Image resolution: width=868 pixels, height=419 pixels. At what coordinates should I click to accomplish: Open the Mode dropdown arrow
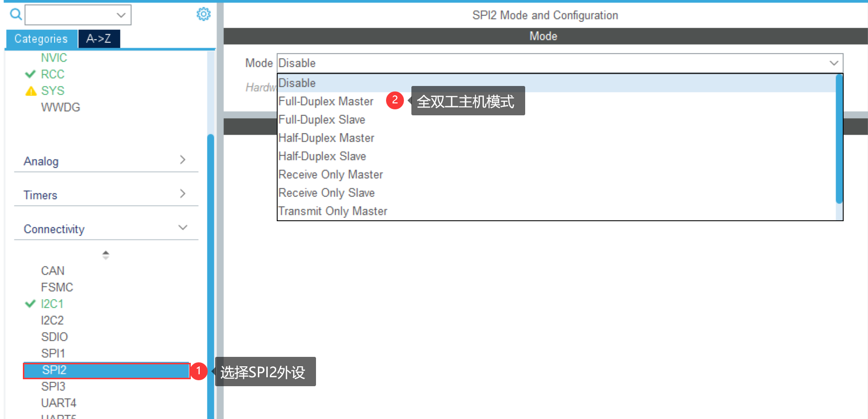[x=833, y=63]
